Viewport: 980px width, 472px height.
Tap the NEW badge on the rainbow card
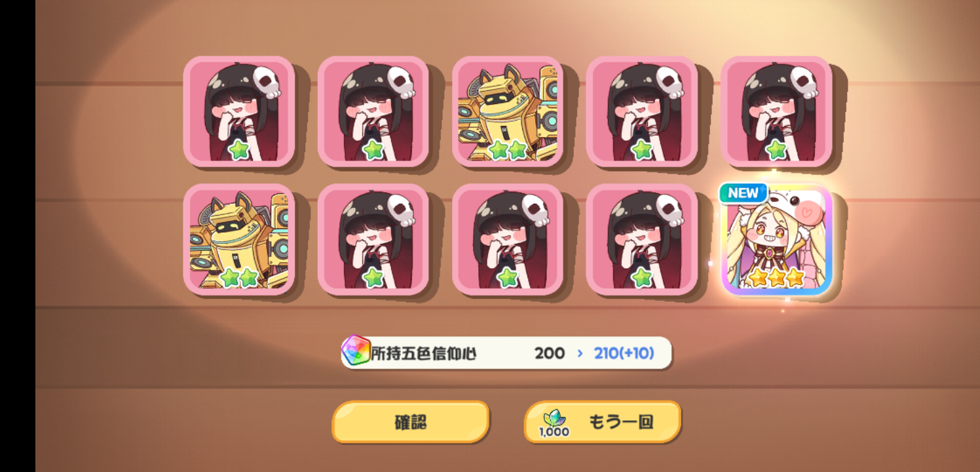pyautogui.click(x=744, y=193)
